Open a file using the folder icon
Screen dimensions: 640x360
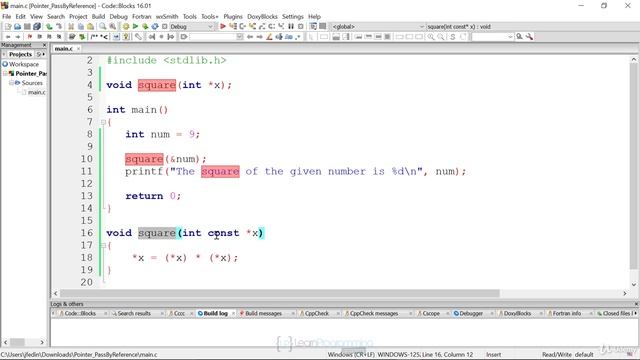point(17,27)
